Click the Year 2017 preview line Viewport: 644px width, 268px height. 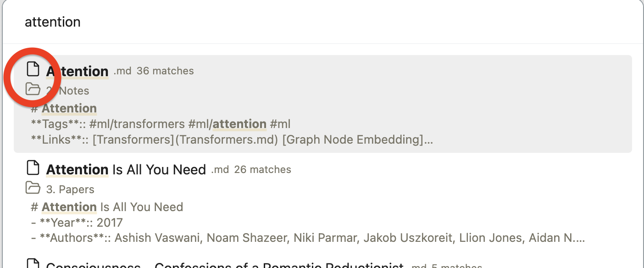click(77, 222)
